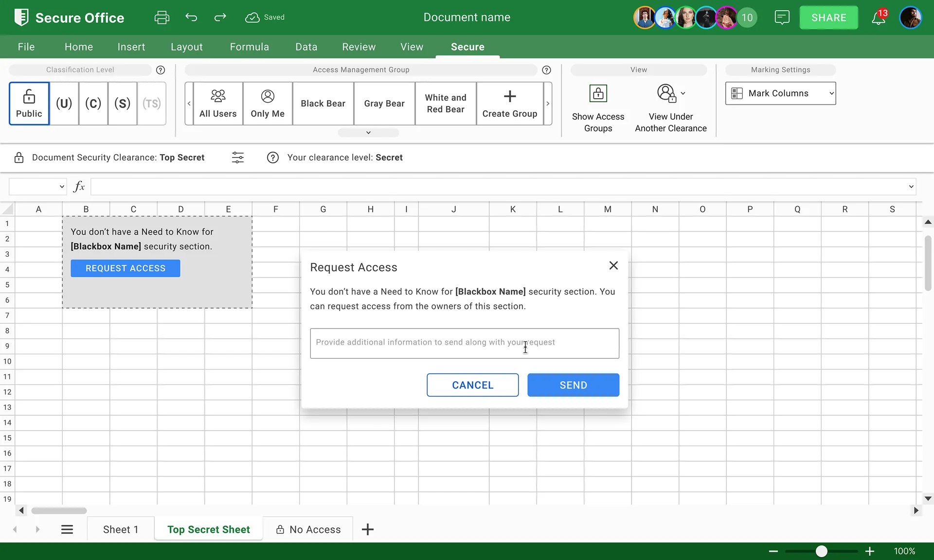Open all sheets list menu
The height and width of the screenshot is (560, 934).
pos(67,529)
